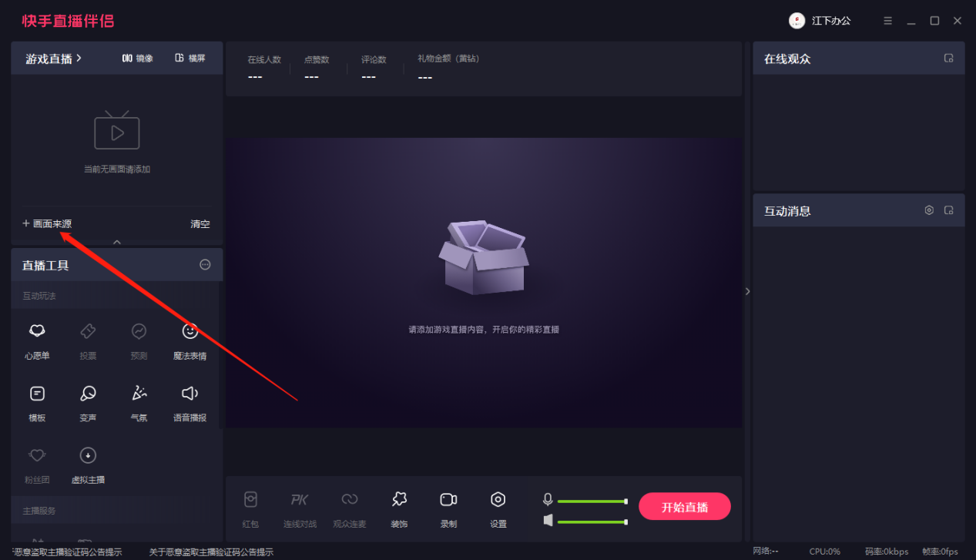Screen dimensions: 976x560
Task: Open the 装饰 decoration tool
Action: pos(399,509)
